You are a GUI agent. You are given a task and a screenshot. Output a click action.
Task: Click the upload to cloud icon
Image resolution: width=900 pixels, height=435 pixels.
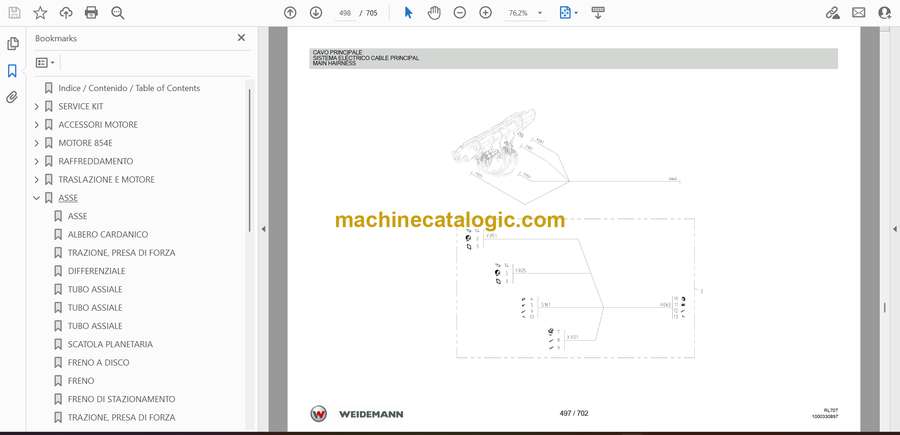point(66,13)
